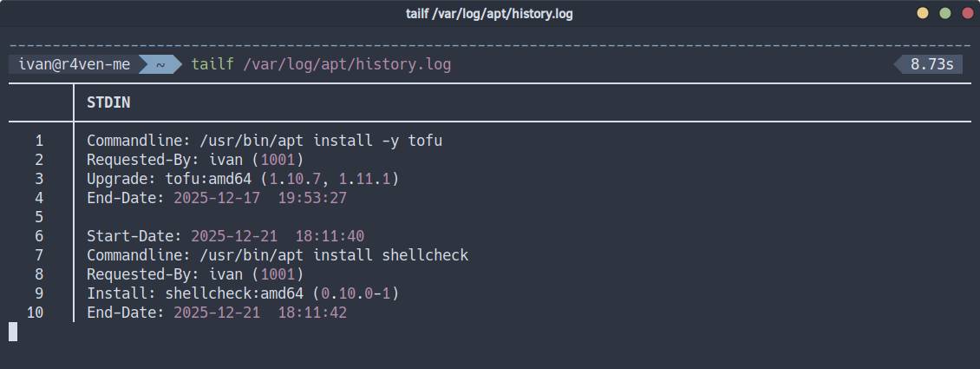Click the home directory tilde prompt segment
980x369 pixels.
(x=160, y=64)
